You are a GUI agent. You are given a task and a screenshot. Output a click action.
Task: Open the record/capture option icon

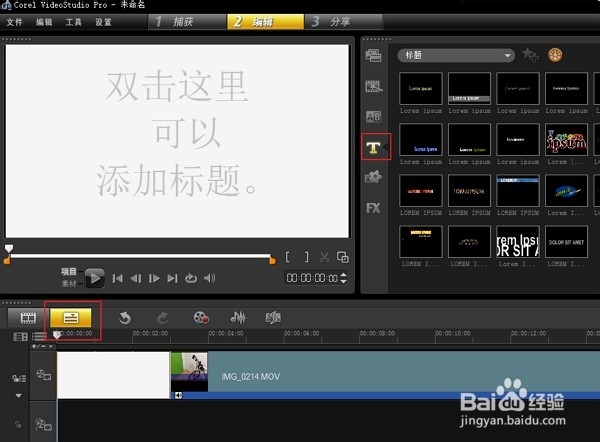pos(201,318)
